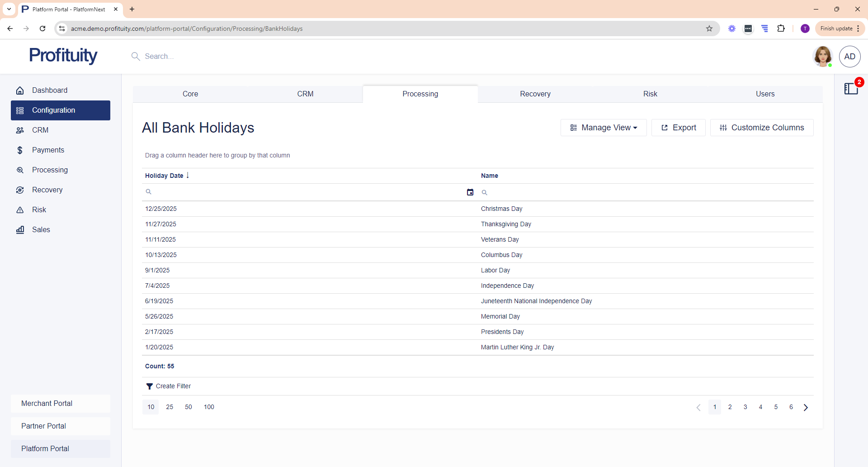Click the Export button
The width and height of the screenshot is (868, 467).
point(678,128)
